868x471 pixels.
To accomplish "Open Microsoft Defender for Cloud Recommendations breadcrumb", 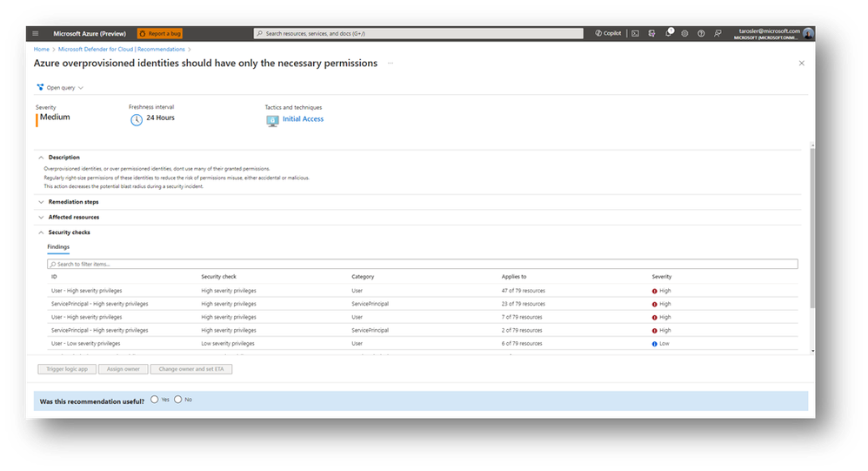I will pos(121,50).
